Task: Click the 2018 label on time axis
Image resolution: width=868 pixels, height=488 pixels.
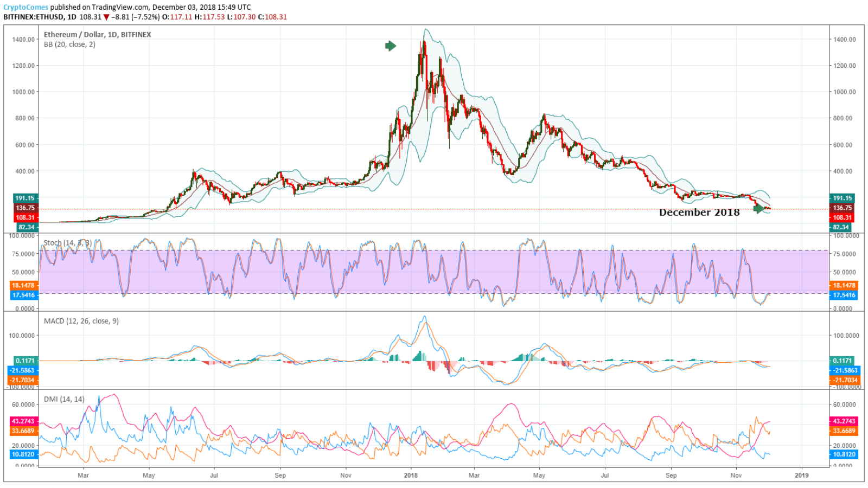Action: pyautogui.click(x=411, y=476)
